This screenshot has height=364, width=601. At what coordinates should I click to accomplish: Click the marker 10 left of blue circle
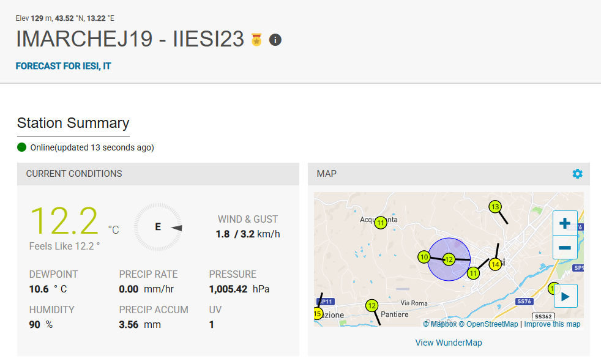[x=424, y=258]
